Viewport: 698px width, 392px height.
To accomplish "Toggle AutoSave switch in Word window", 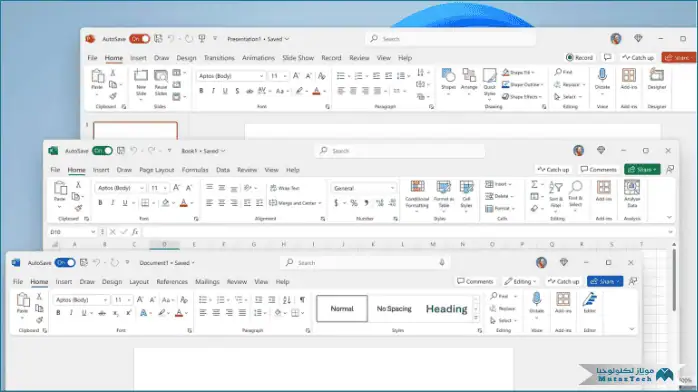I will tap(65, 263).
